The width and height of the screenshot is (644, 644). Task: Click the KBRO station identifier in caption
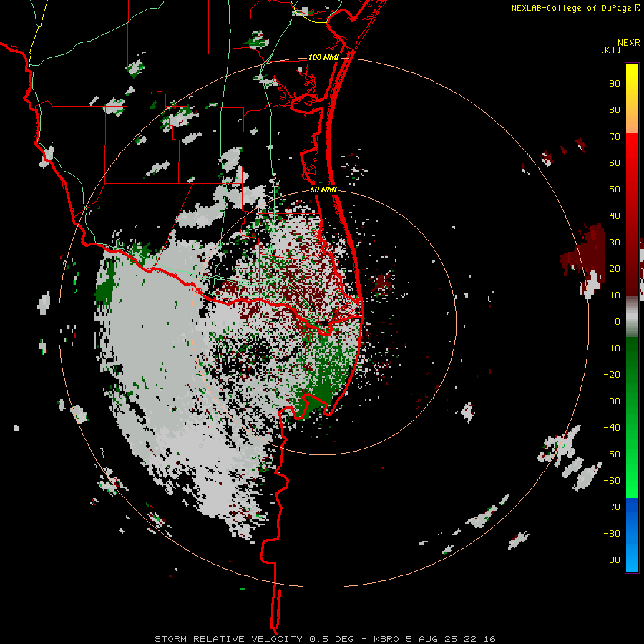coord(386,639)
